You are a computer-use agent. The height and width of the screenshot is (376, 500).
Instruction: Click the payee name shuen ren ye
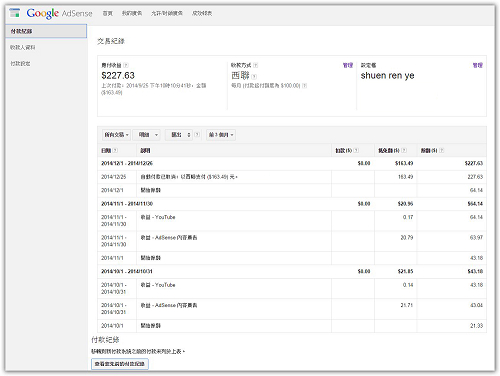click(387, 76)
